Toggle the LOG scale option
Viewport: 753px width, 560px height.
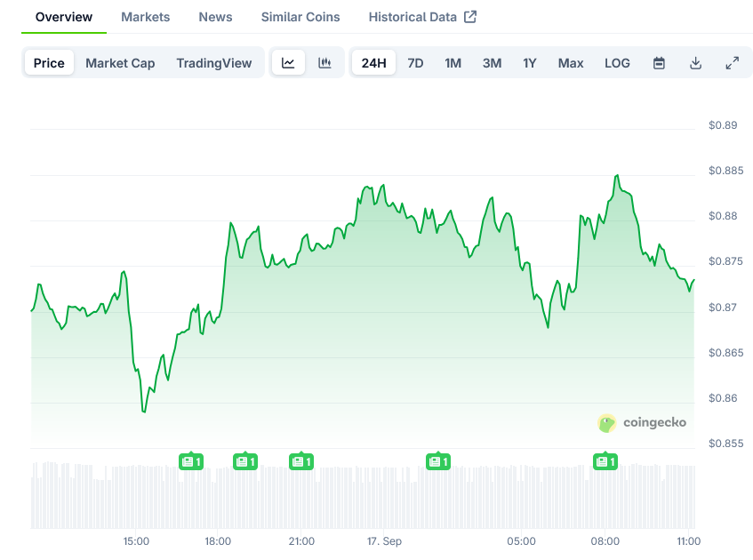click(x=617, y=63)
